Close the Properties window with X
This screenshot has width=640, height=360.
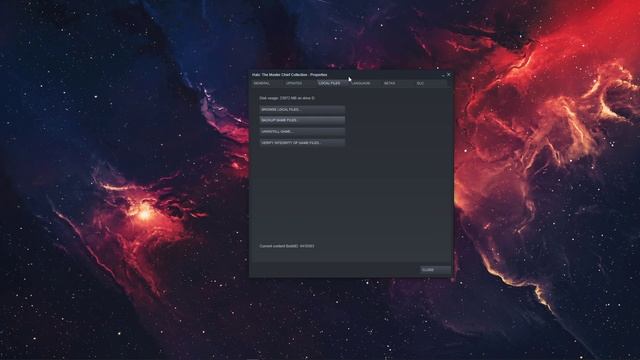click(x=449, y=75)
